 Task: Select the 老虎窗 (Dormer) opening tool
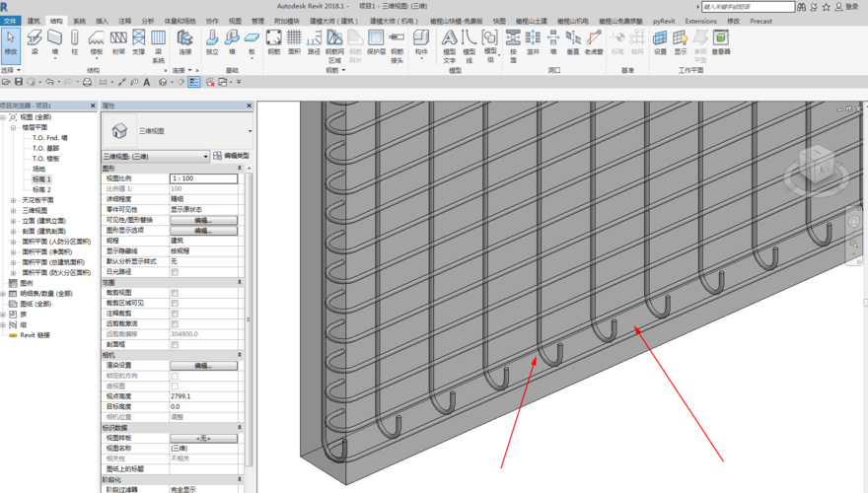click(593, 40)
